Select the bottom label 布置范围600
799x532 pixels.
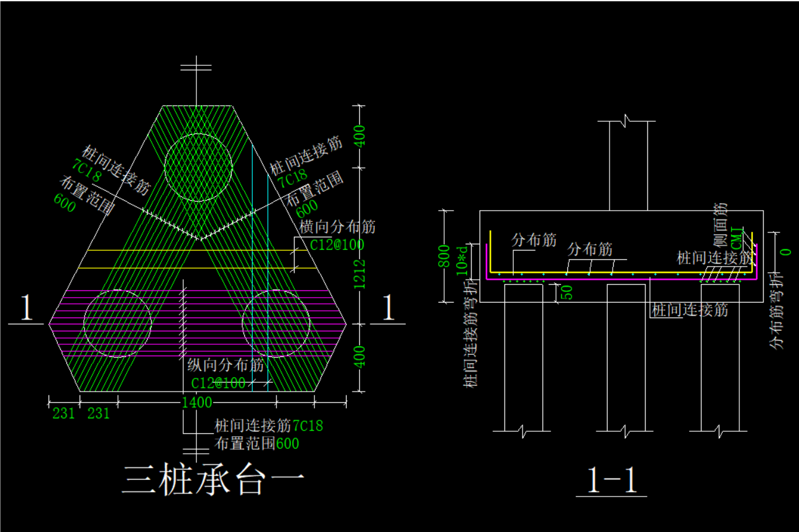(x=257, y=444)
